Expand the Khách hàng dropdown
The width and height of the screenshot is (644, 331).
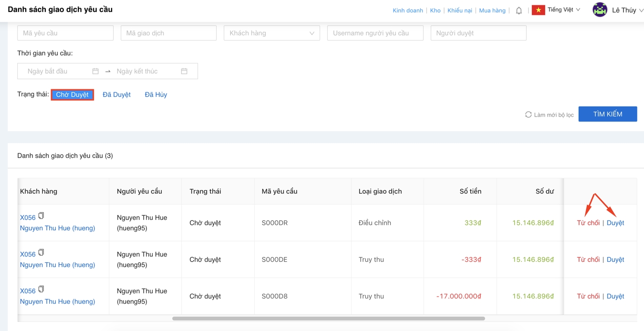click(271, 33)
